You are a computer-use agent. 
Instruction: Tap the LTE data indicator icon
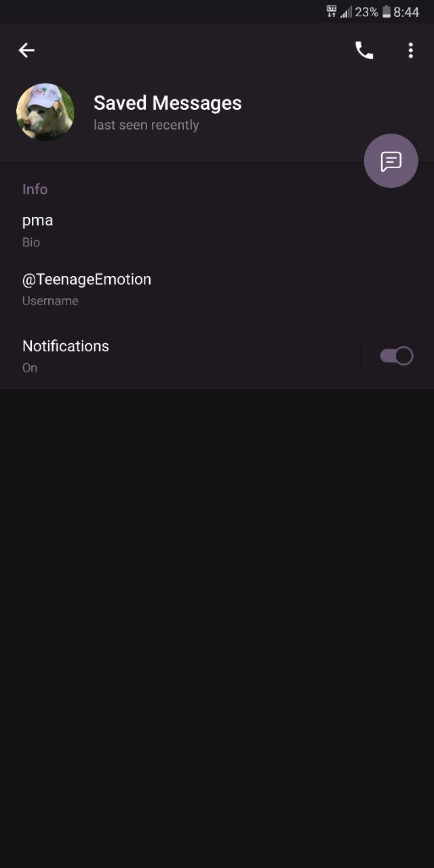pos(332,12)
